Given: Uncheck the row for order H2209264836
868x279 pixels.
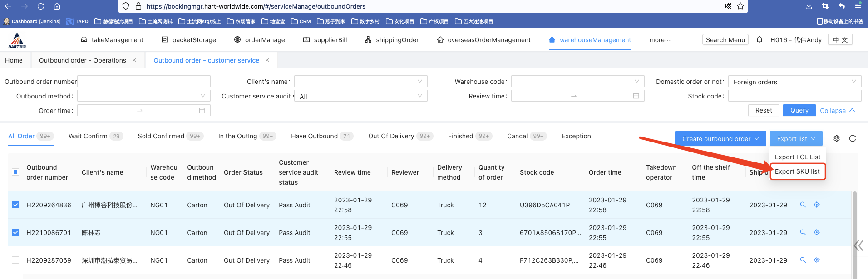Looking at the screenshot, I should click(15, 205).
